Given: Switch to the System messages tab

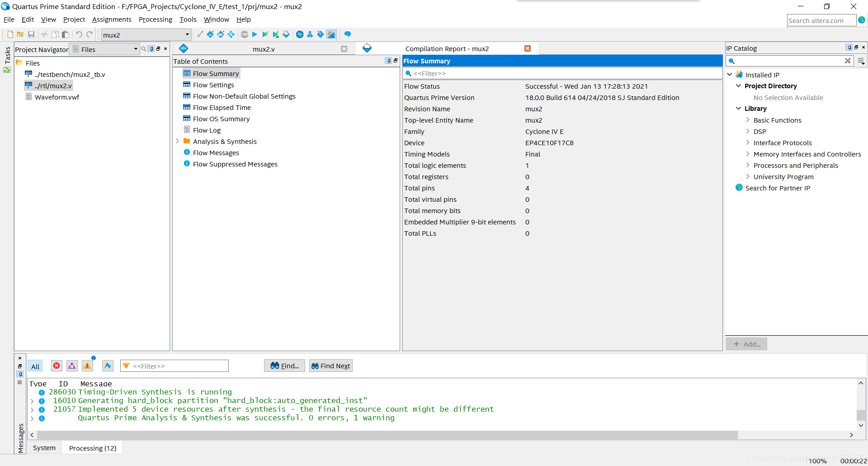Looking at the screenshot, I should [x=44, y=448].
